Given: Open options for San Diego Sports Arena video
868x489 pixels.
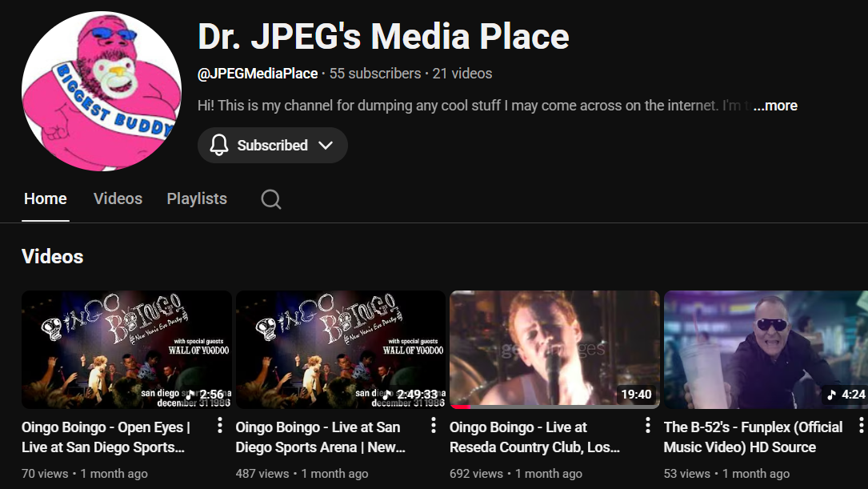Looking at the screenshot, I should coord(434,426).
